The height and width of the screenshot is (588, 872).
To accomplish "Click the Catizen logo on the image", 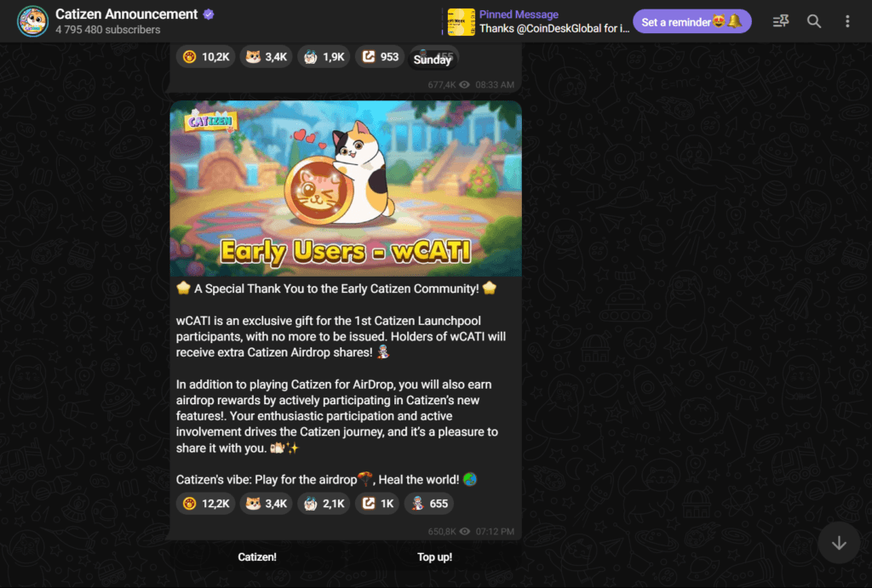I will [x=211, y=120].
